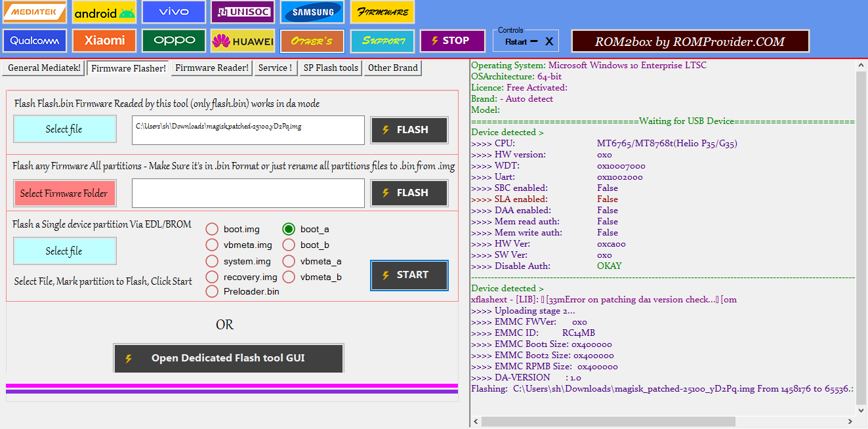Viewport: 868px width, 429px height.
Task: Click the STOP button
Action: click(x=453, y=41)
